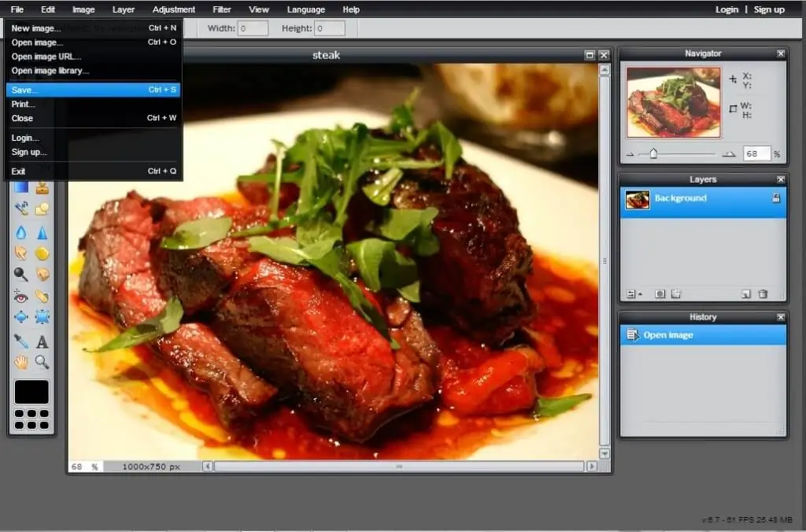The image size is (806, 532).
Task: Select the Red eye reduction tool
Action: tap(21, 297)
